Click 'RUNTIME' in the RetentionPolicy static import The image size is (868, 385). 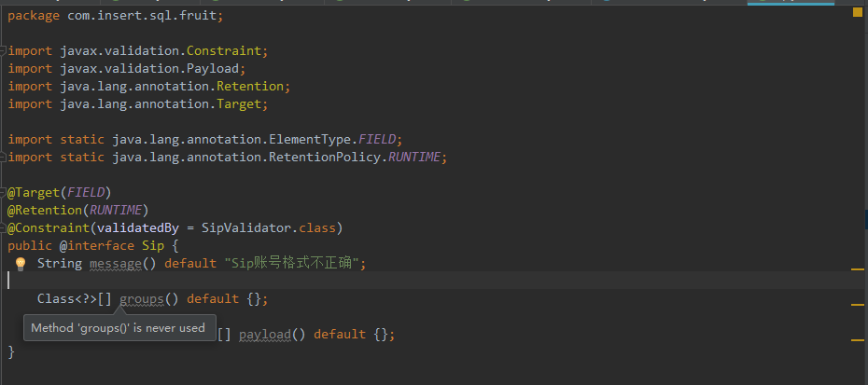click(413, 158)
